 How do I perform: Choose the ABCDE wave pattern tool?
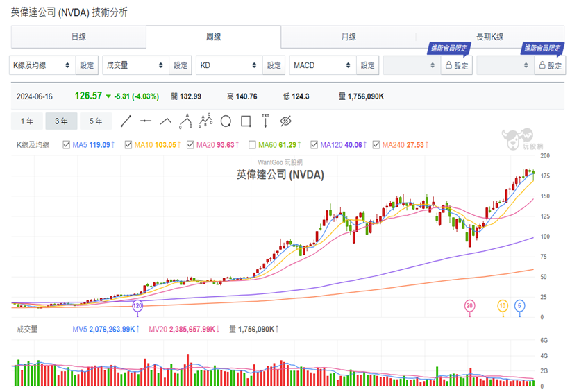[x=205, y=121]
